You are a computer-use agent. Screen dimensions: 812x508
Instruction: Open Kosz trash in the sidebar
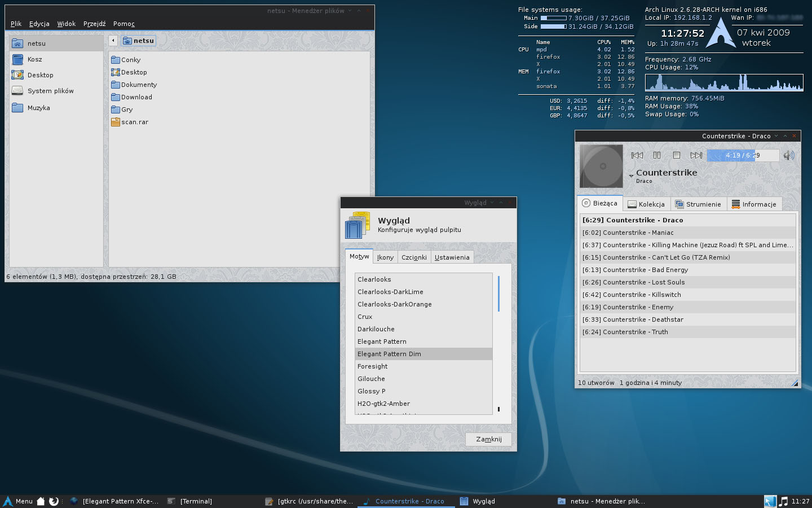tap(56, 59)
